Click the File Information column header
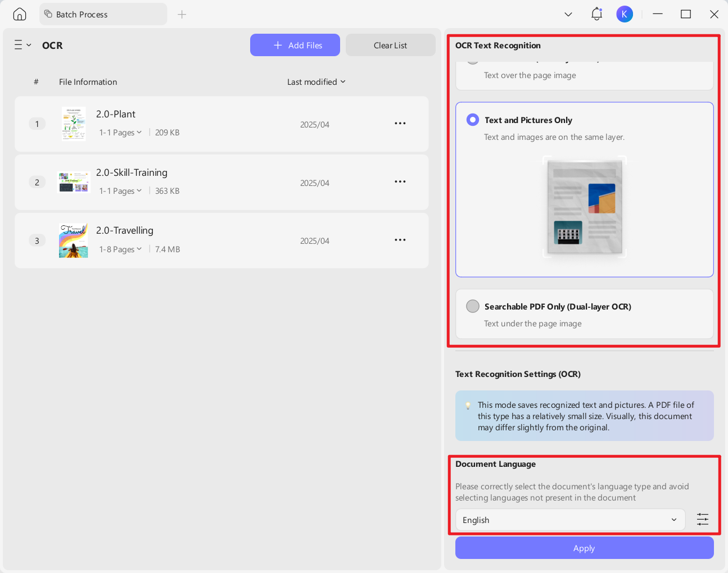This screenshot has width=728, height=573. (88, 82)
